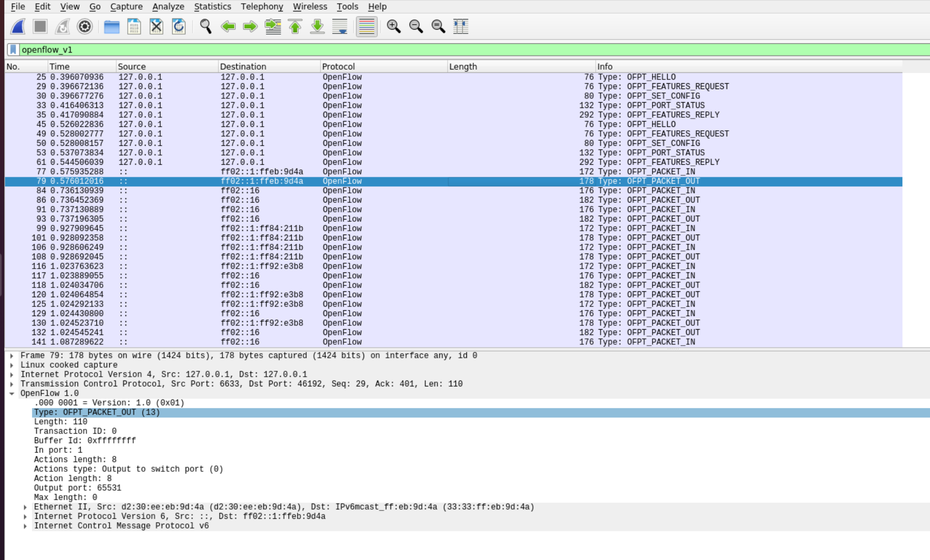Reset text to normal size
The height and width of the screenshot is (560, 930).
[438, 26]
